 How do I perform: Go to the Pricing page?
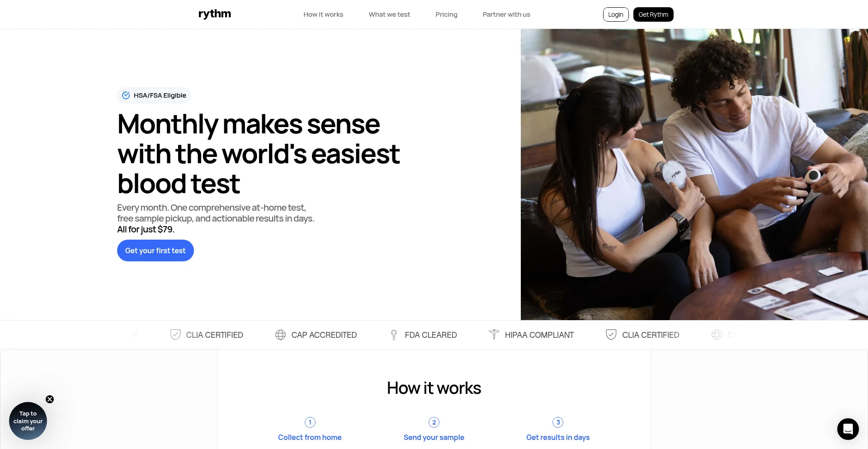[446, 14]
